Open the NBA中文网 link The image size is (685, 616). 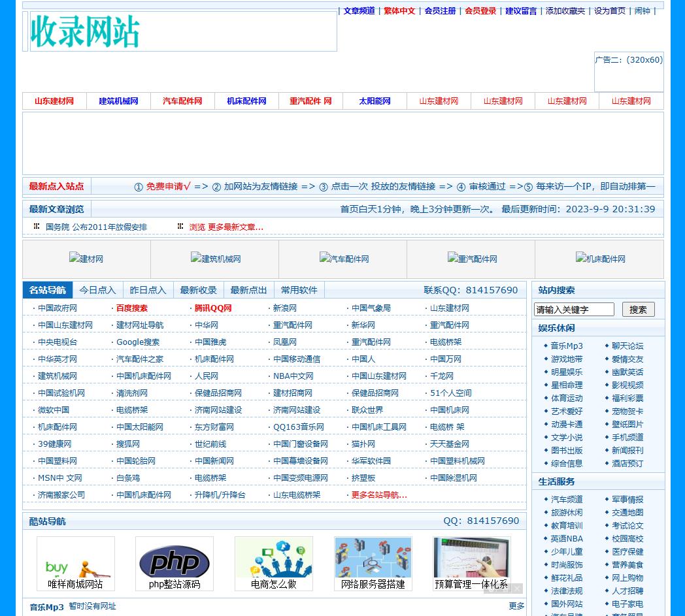(x=293, y=376)
